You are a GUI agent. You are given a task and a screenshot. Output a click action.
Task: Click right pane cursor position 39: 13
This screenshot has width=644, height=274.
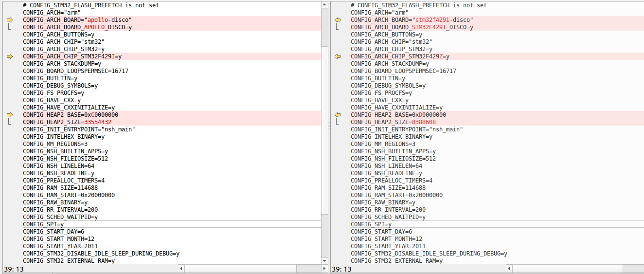(341, 269)
